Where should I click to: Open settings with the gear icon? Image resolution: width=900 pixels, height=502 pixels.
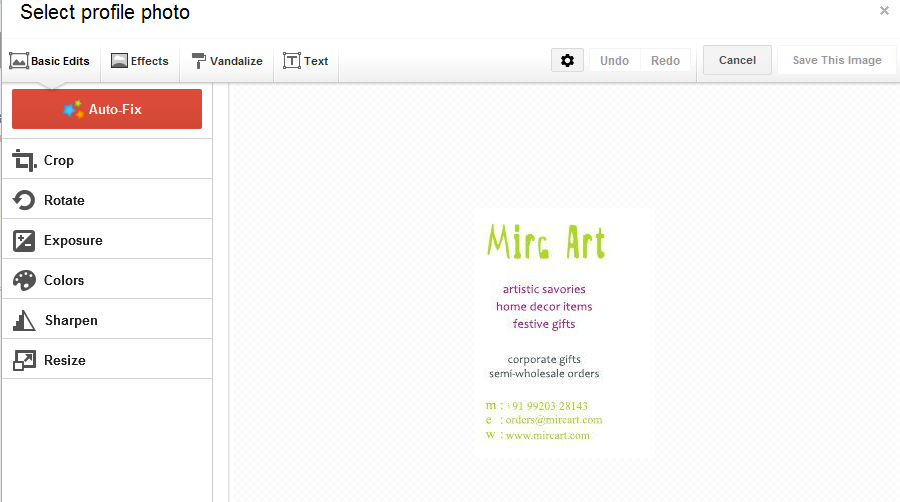click(567, 60)
